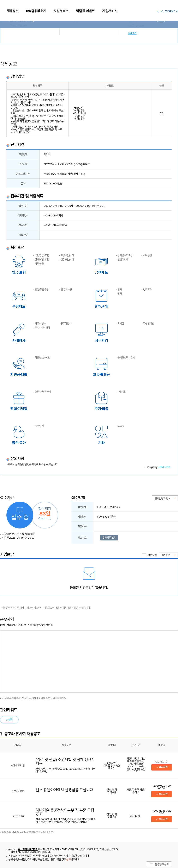Click the empty envelope icon in 기업문답
178x868 pixels.
(89, 574)
